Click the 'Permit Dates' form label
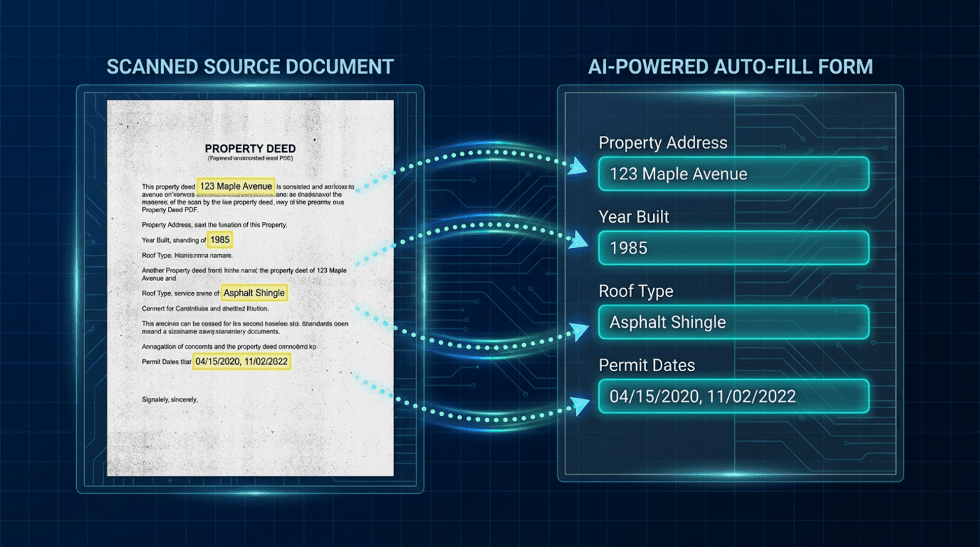This screenshot has width=980, height=547. click(x=647, y=366)
